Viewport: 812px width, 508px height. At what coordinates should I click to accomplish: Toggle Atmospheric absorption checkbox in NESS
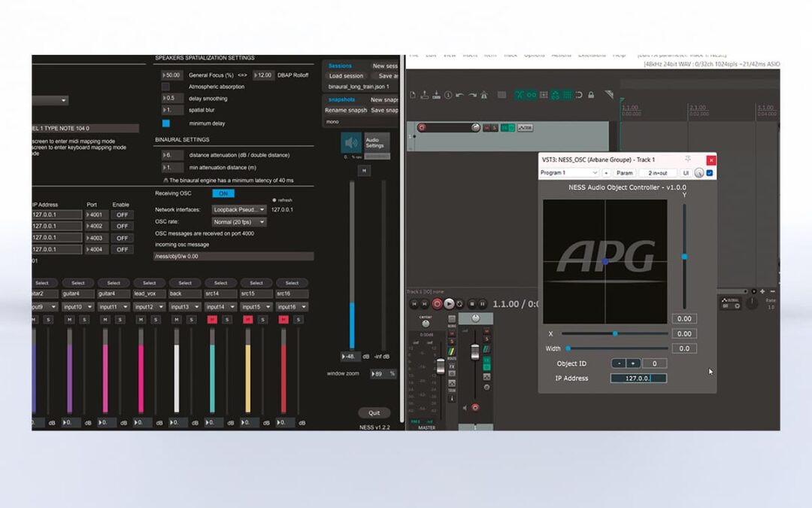tap(165, 87)
